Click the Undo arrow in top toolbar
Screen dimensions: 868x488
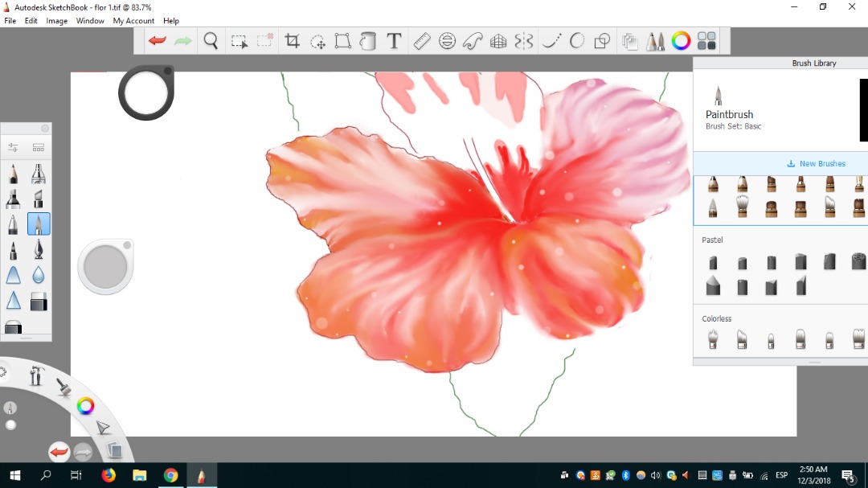click(x=158, y=41)
